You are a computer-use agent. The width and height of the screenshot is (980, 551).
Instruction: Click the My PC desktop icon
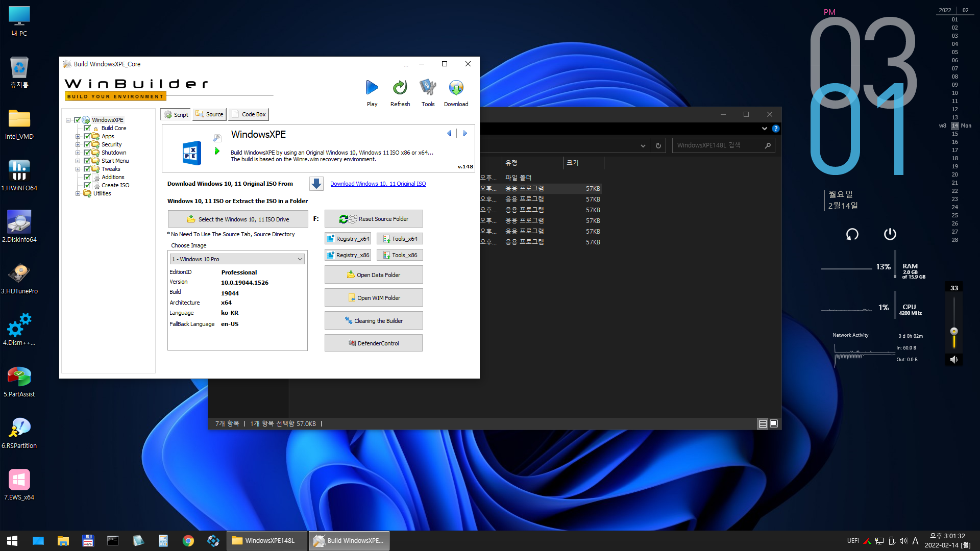coord(19,21)
